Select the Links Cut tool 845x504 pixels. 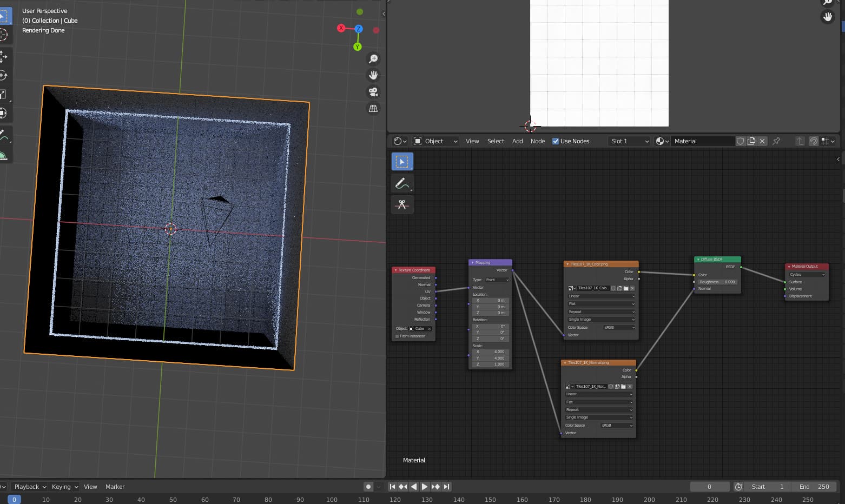402,204
